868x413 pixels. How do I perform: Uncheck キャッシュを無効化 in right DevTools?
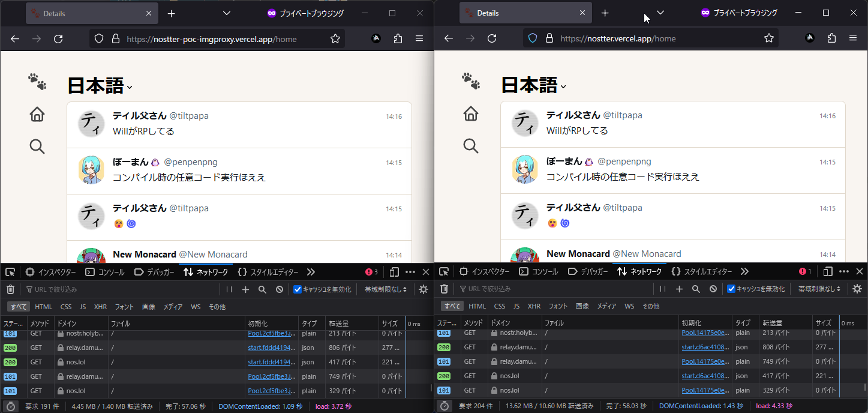[x=731, y=289]
